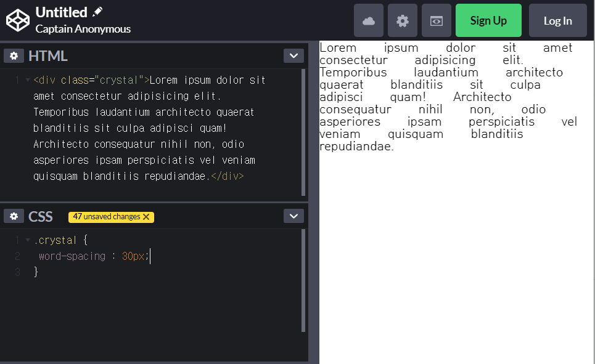Click the change view layout icon
This screenshot has width=595, height=364.
click(x=437, y=20)
